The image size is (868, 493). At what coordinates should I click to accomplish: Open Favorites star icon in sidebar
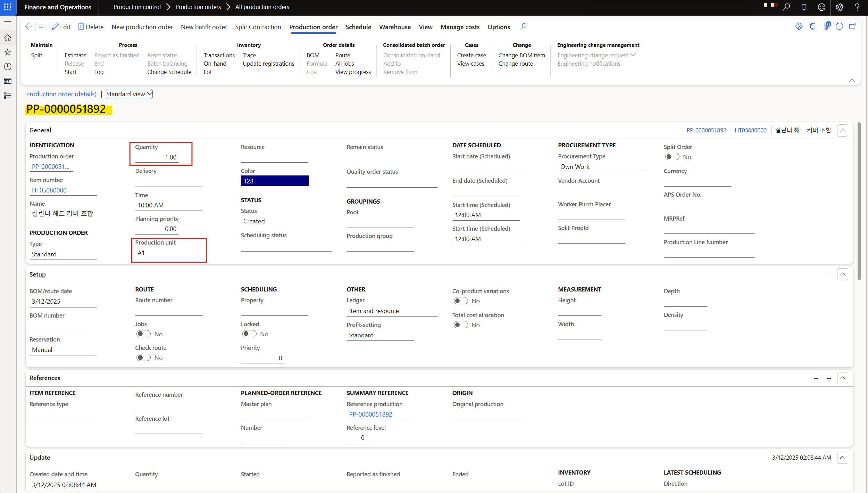point(8,52)
